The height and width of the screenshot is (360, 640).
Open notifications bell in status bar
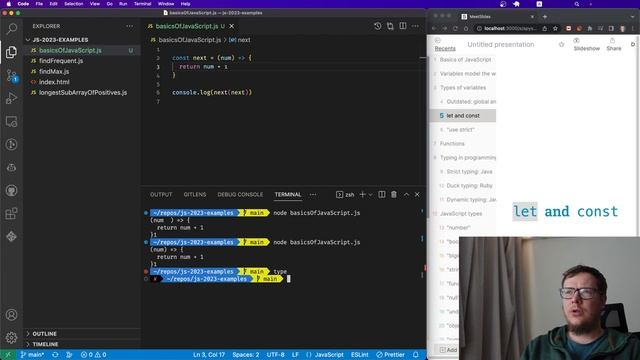(x=416, y=355)
